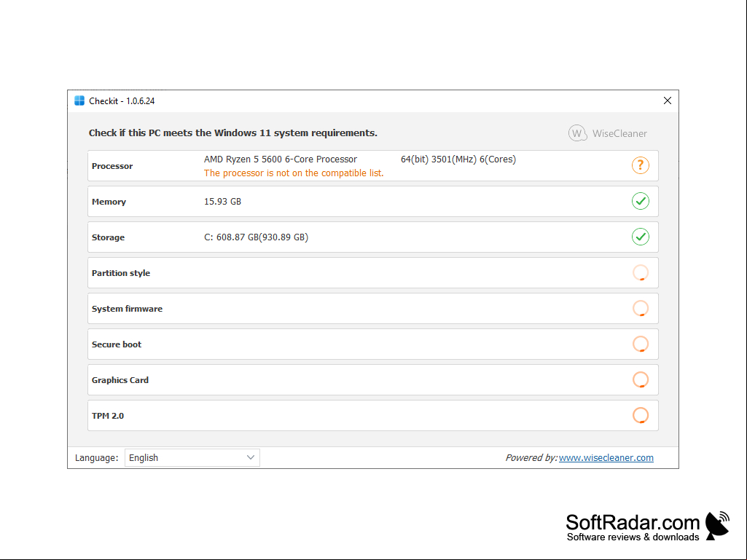Click the Partition style label
Viewport: 747px width, 560px height.
(121, 273)
